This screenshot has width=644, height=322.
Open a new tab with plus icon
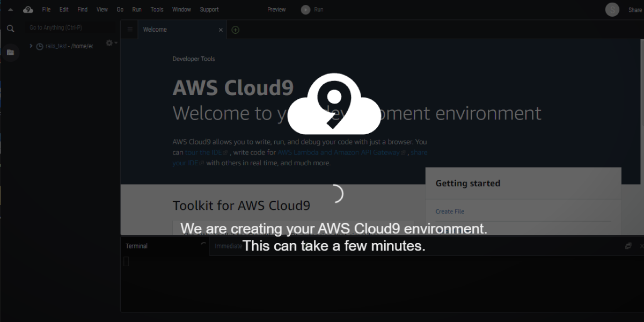(235, 30)
